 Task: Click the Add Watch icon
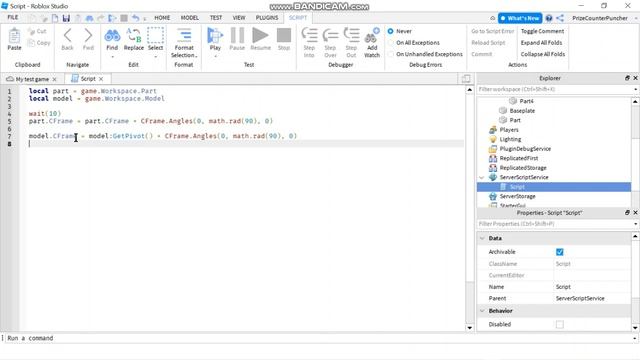point(372,36)
